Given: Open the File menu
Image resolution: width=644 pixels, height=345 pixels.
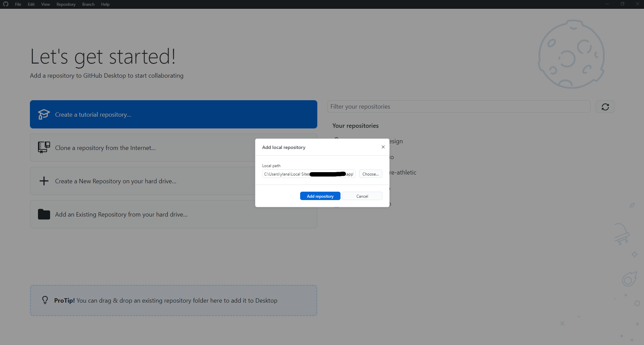Looking at the screenshot, I should pyautogui.click(x=18, y=4).
